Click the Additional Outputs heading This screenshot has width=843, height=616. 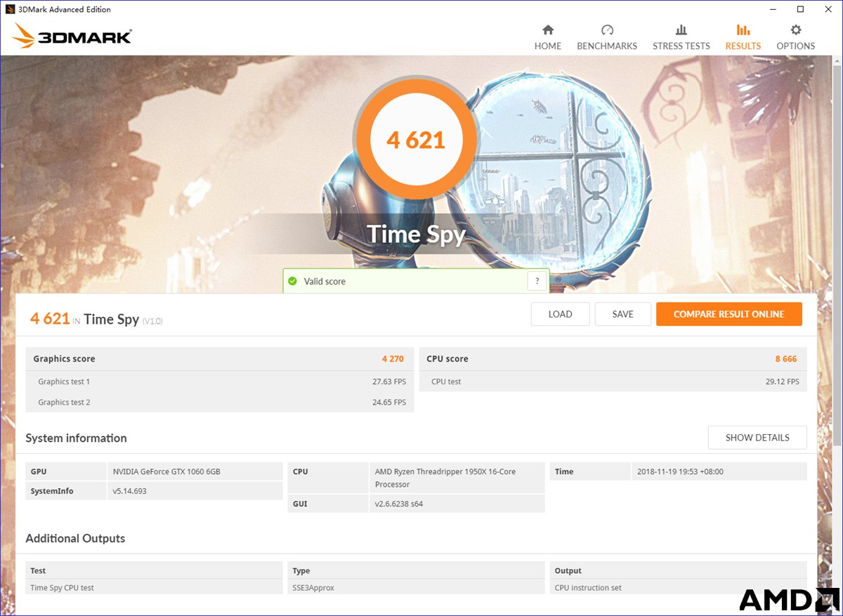(x=75, y=538)
